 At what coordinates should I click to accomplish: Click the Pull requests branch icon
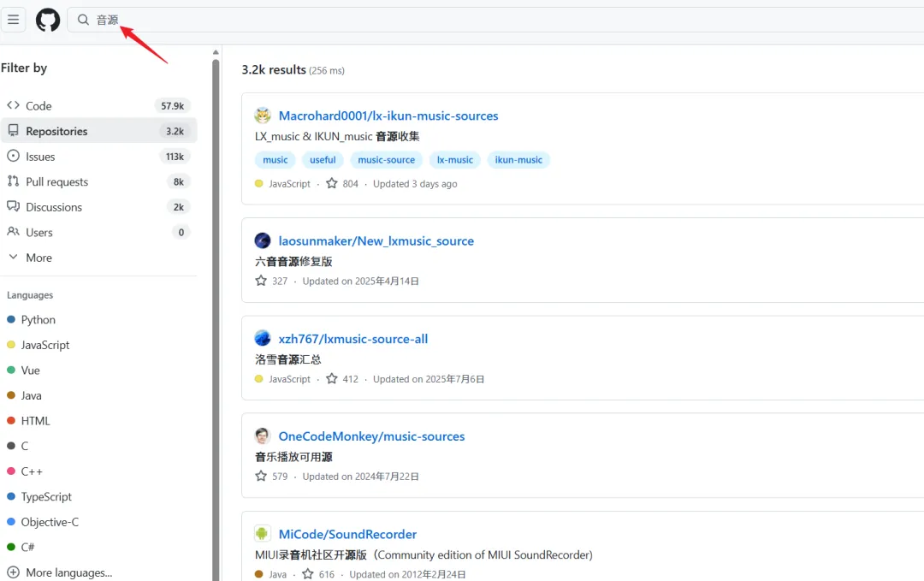13,181
